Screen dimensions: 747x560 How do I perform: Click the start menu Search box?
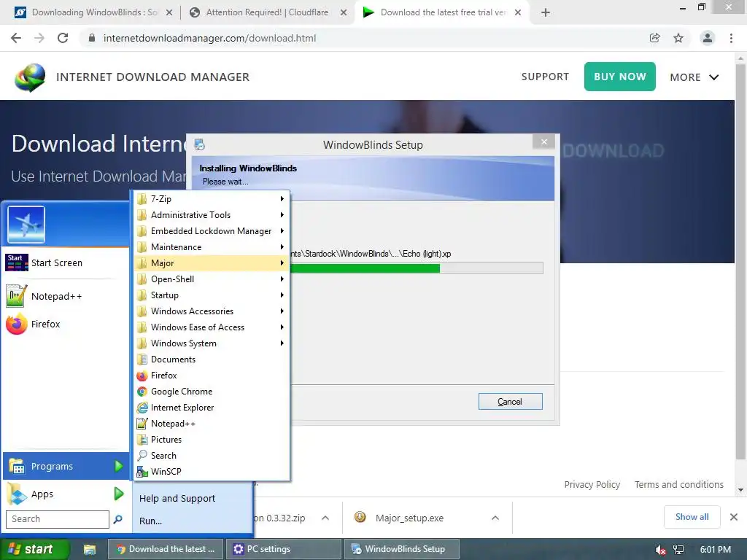point(57,519)
